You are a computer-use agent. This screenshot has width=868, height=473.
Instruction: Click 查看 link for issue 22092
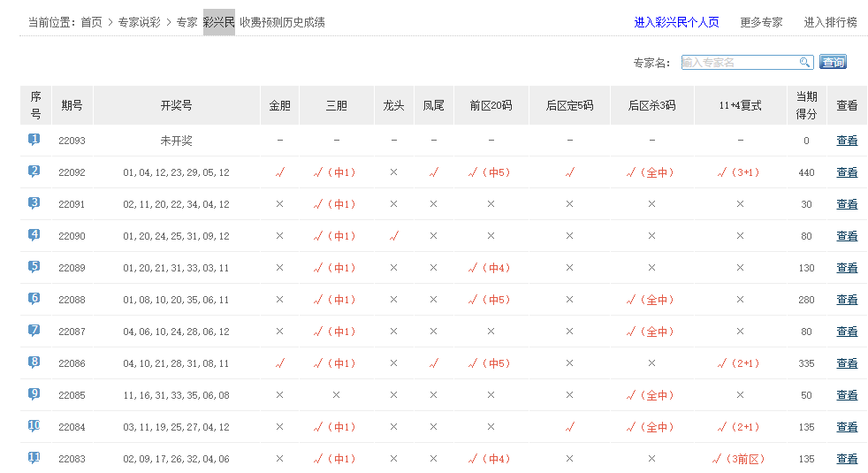[x=847, y=172]
